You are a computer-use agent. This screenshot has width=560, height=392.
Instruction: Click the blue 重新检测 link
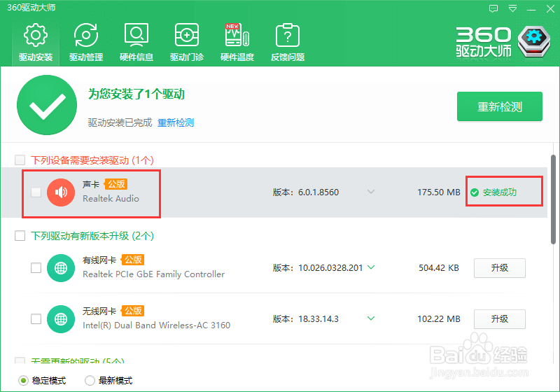coord(176,122)
